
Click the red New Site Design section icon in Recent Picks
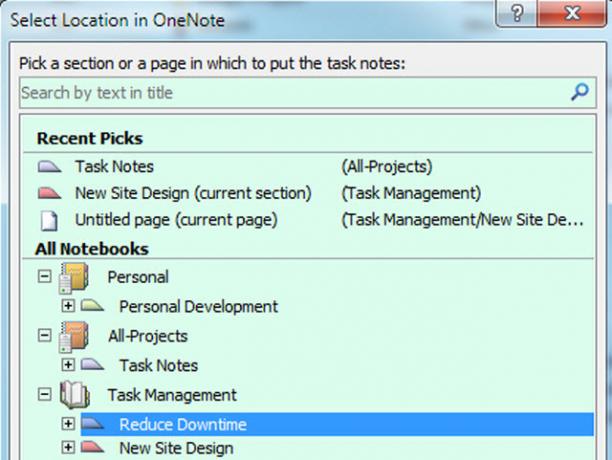pos(49,193)
